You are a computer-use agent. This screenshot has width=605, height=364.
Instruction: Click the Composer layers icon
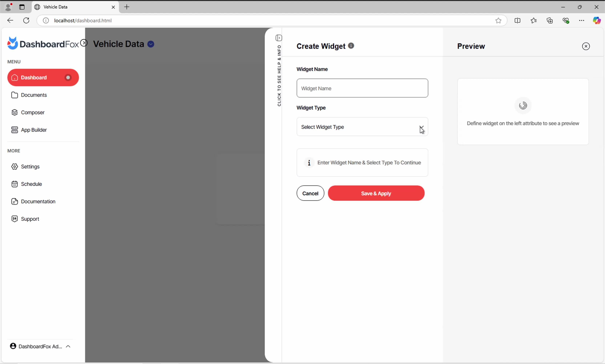point(15,112)
